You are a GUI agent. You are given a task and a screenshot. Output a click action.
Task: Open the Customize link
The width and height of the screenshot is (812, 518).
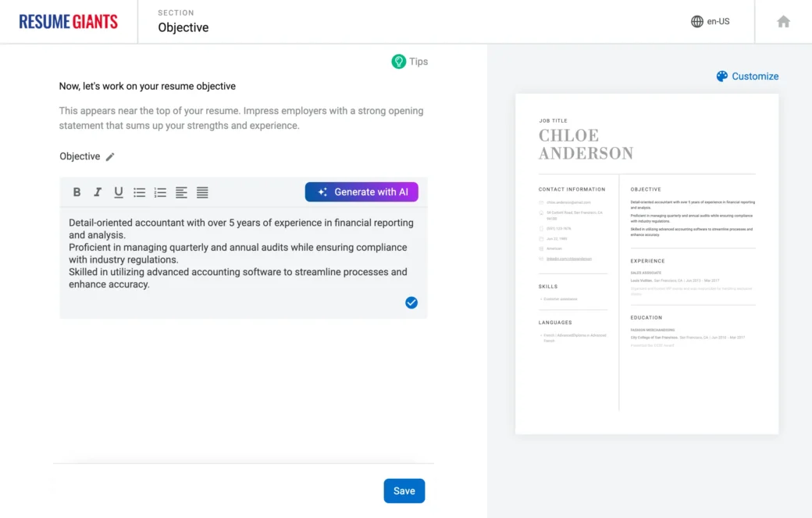[754, 76]
